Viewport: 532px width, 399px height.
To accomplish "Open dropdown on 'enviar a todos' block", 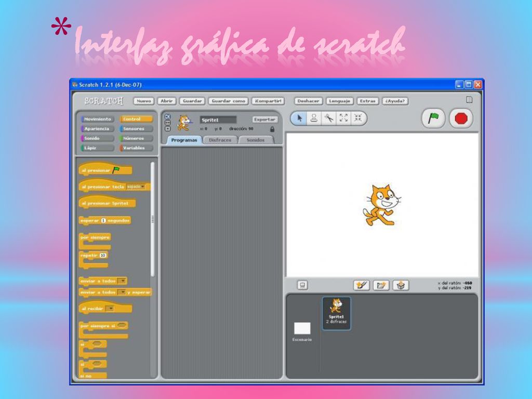I will pyautogui.click(x=122, y=281).
